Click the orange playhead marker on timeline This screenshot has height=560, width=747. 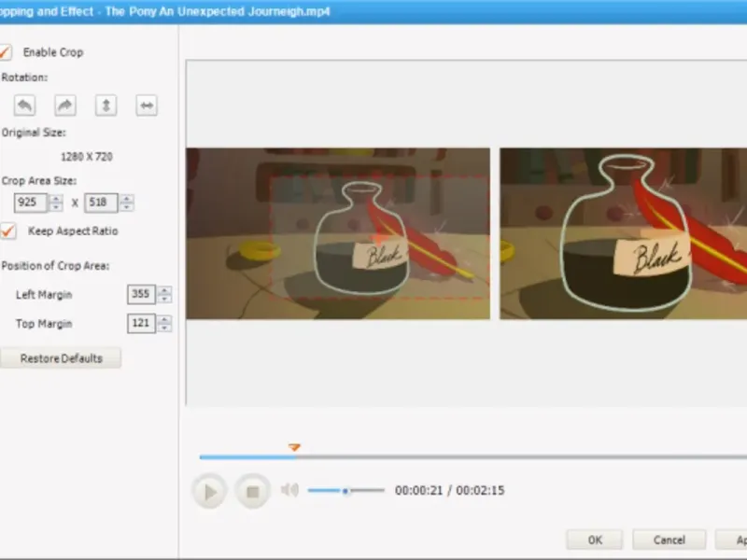[294, 447]
